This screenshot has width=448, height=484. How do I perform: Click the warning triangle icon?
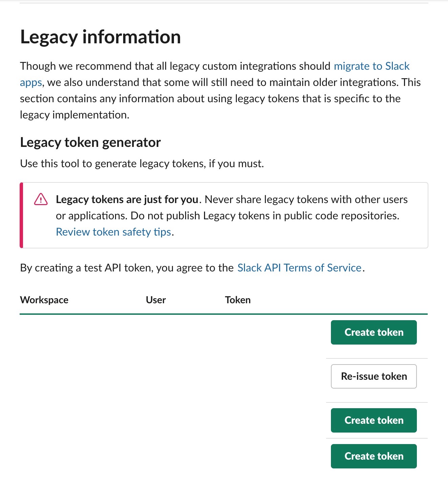pyautogui.click(x=41, y=199)
